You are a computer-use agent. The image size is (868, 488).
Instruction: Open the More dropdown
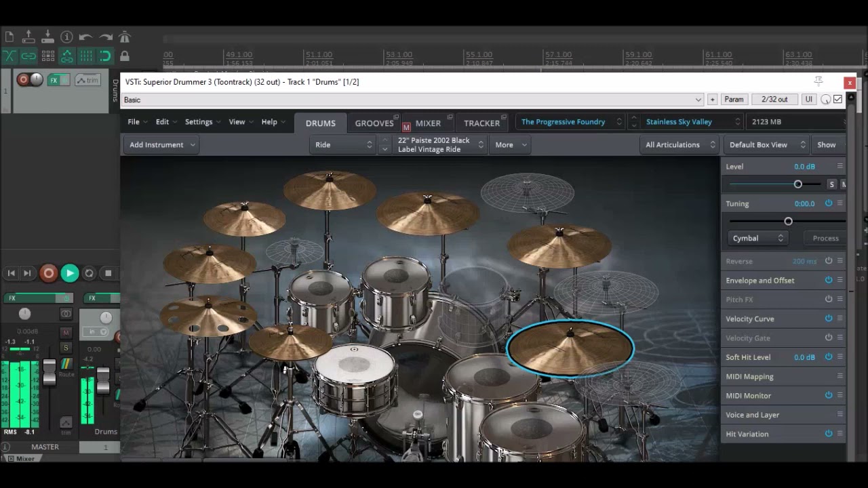tap(509, 144)
